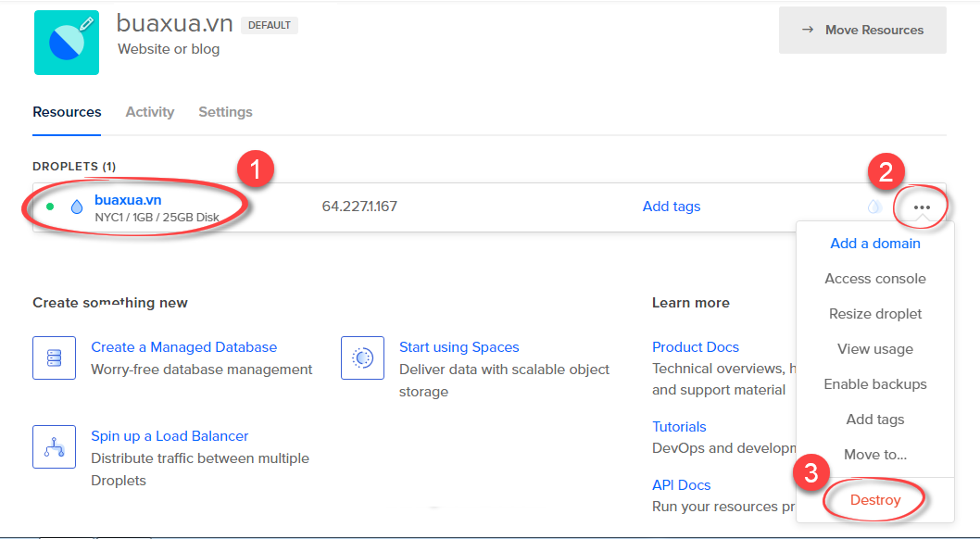This screenshot has height=539, width=980.
Task: Open the Tutorials link
Action: tap(679, 427)
